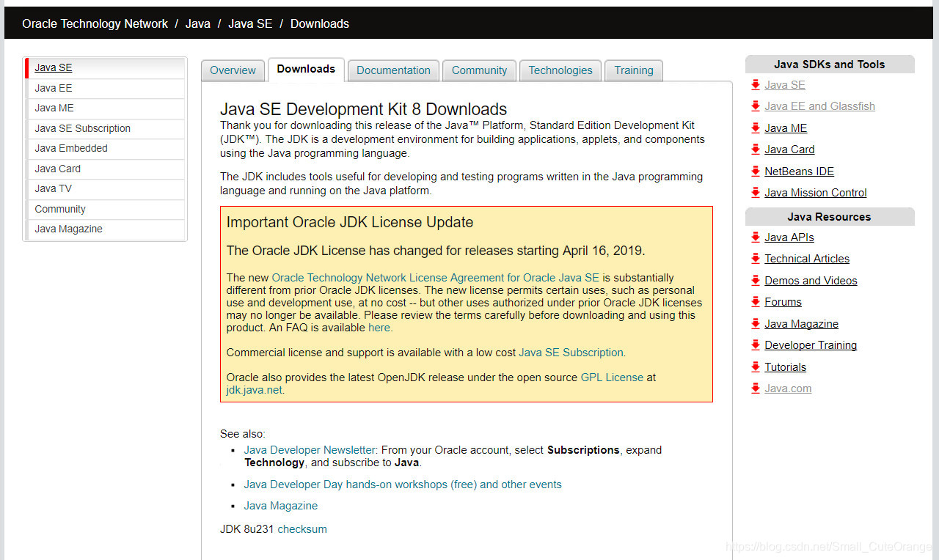Open the Tutorials link
This screenshot has height=560, width=939.
pos(785,367)
